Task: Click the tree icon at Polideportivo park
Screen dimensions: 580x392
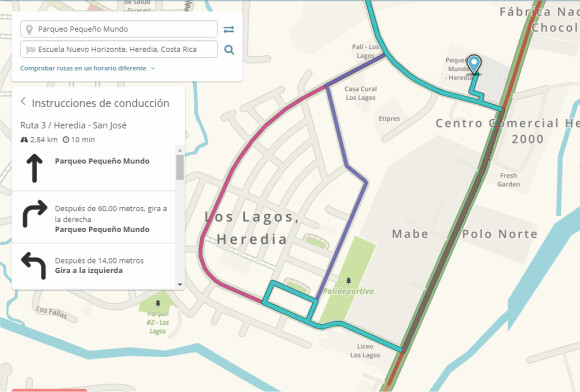Action: pos(348,281)
